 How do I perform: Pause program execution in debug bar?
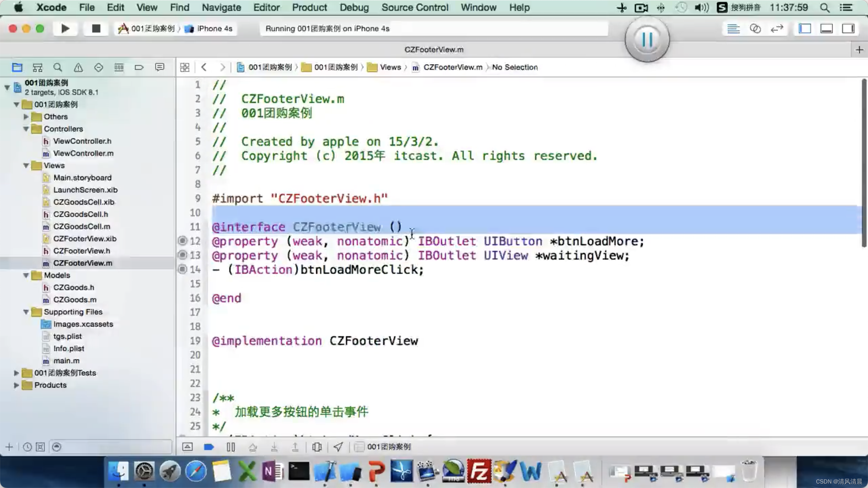point(231,447)
